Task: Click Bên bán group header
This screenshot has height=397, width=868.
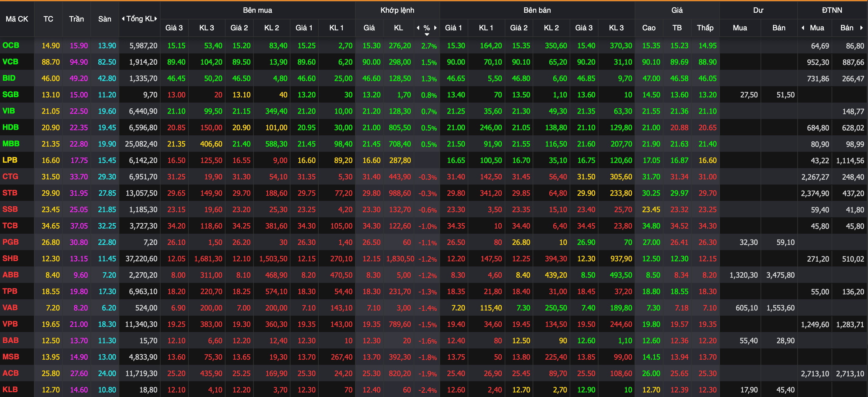Action: tap(537, 10)
